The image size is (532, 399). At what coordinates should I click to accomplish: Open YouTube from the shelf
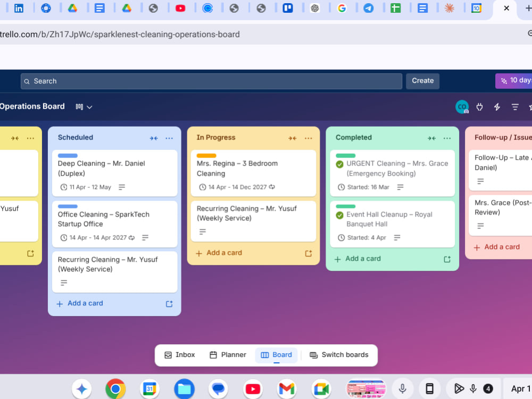(x=252, y=389)
